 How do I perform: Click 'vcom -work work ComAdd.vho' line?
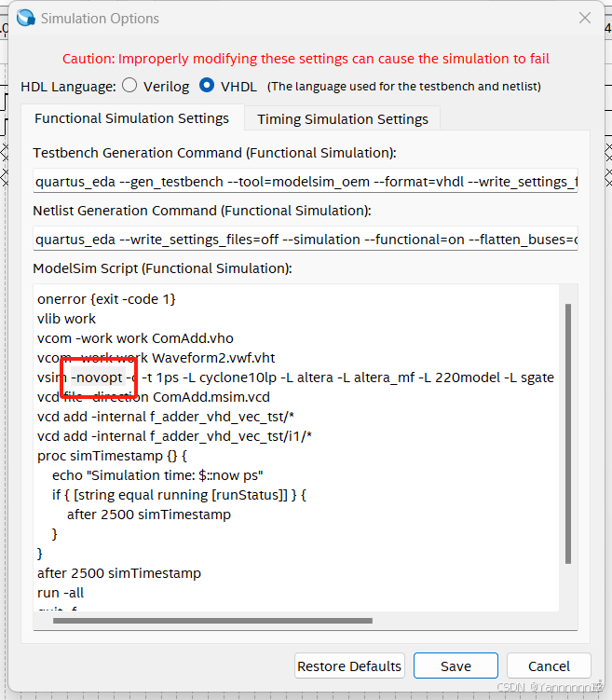tap(135, 338)
